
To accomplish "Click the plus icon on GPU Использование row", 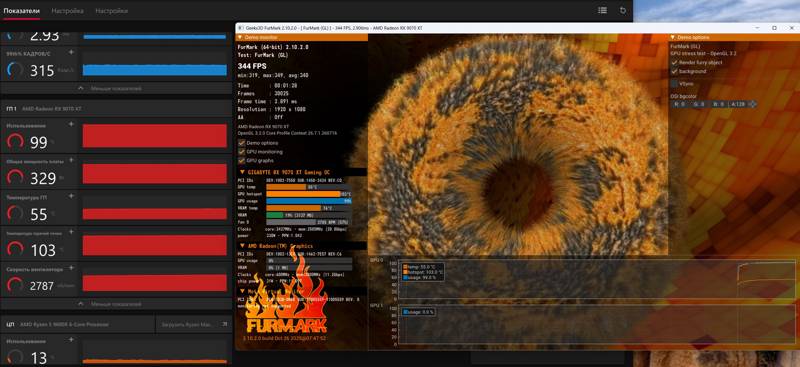I will click(71, 124).
